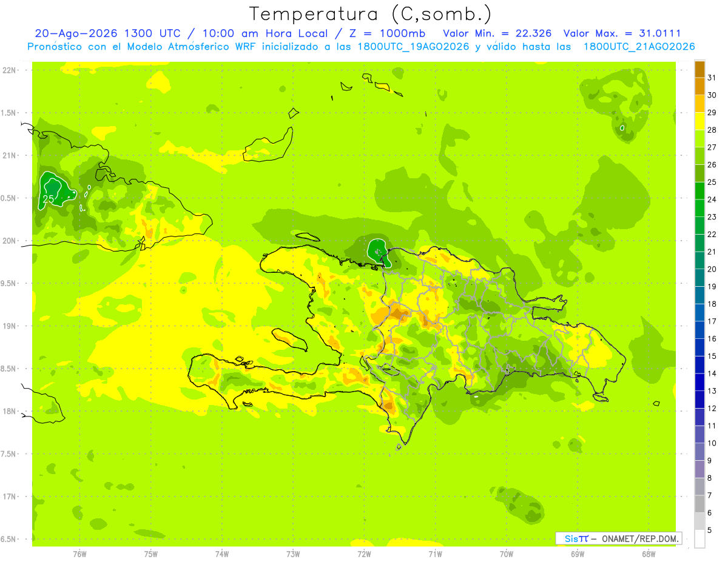Select the "69W" longitude label
The width and height of the screenshot is (728, 562).
[578, 554]
